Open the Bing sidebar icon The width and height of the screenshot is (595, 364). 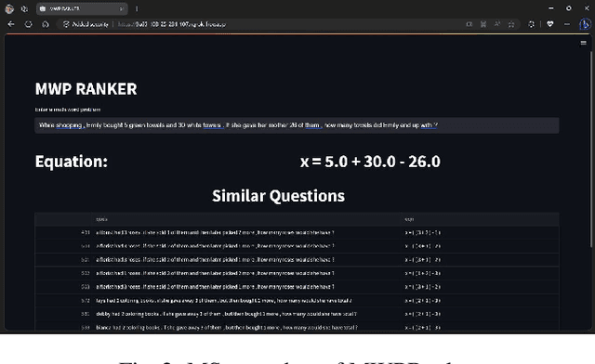pyautogui.click(x=585, y=24)
